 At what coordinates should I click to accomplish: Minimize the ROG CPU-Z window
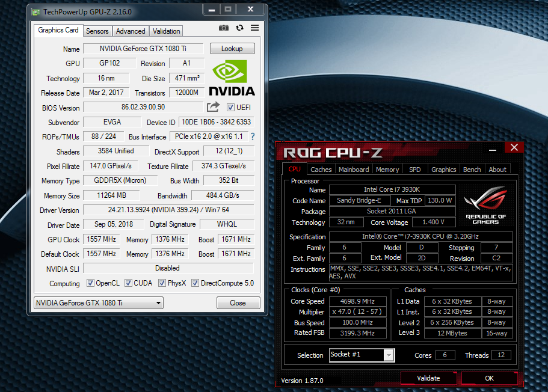pyautogui.click(x=493, y=149)
